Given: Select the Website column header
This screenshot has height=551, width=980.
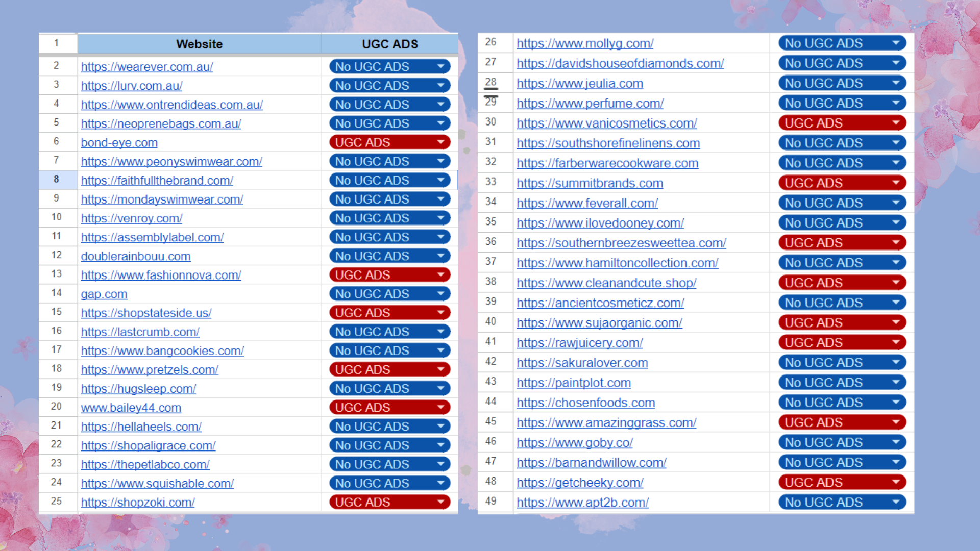Looking at the screenshot, I should click(199, 44).
